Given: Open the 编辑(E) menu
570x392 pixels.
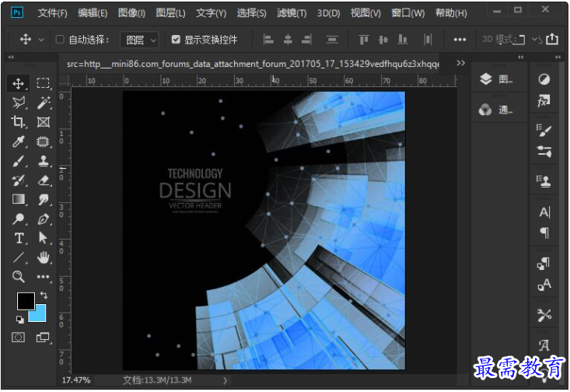Looking at the screenshot, I should (x=93, y=13).
